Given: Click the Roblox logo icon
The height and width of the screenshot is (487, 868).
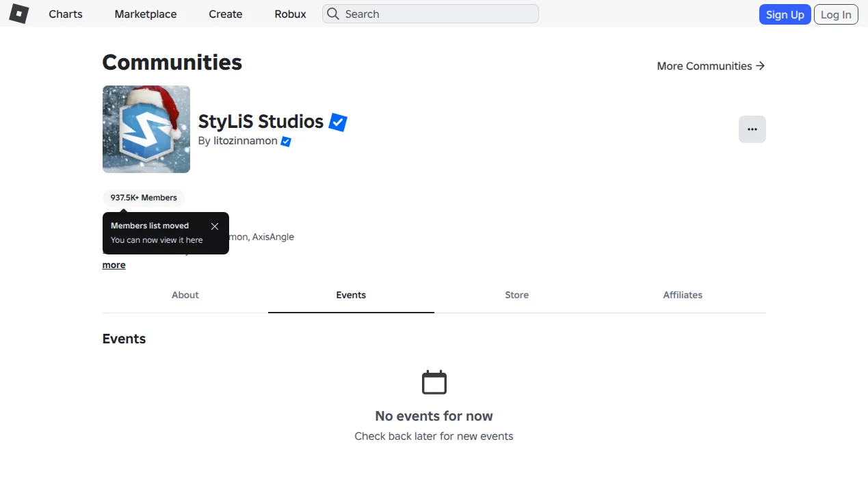Looking at the screenshot, I should pos(18,14).
